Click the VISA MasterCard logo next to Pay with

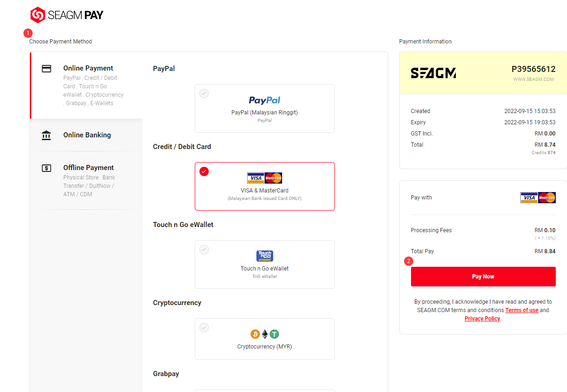(538, 198)
